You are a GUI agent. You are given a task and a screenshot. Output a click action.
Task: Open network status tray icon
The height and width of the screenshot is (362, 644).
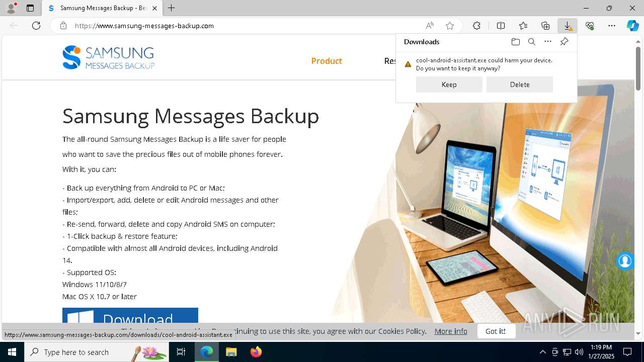coord(567,352)
